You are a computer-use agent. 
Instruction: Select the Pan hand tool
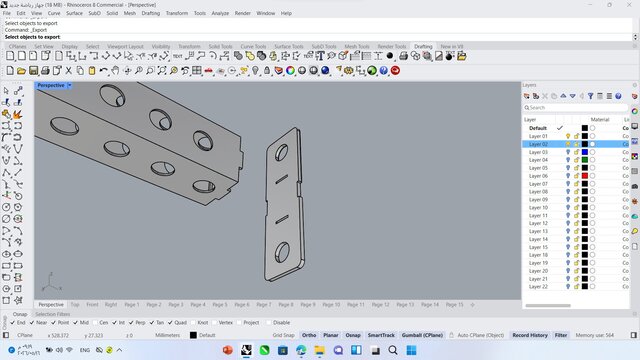[x=115, y=71]
